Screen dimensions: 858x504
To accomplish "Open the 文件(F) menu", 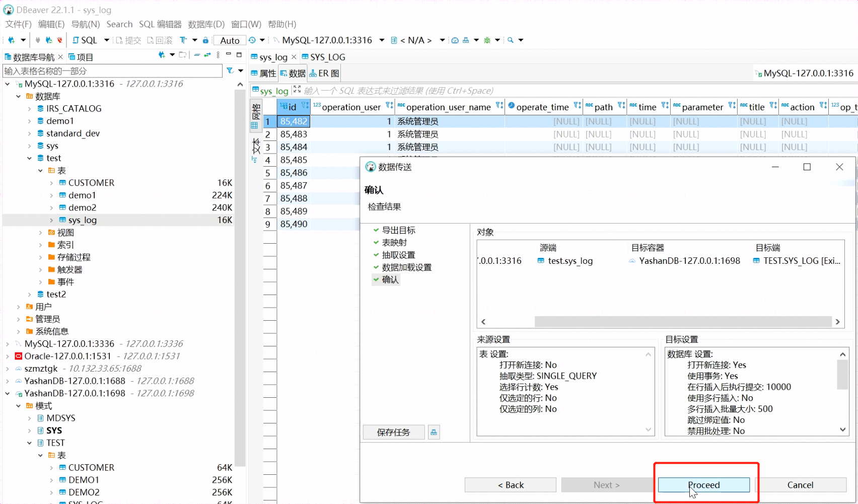I will pos(18,24).
